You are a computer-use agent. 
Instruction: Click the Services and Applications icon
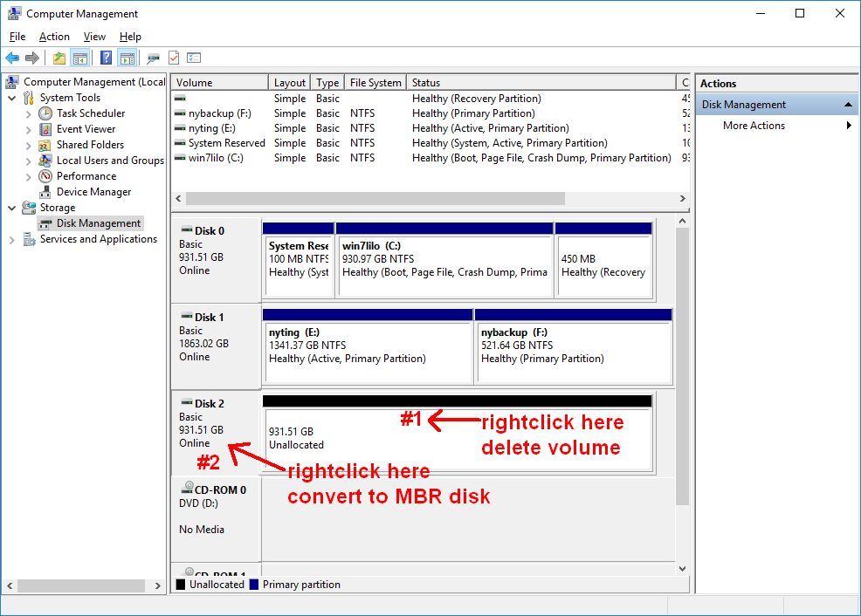tap(29, 239)
